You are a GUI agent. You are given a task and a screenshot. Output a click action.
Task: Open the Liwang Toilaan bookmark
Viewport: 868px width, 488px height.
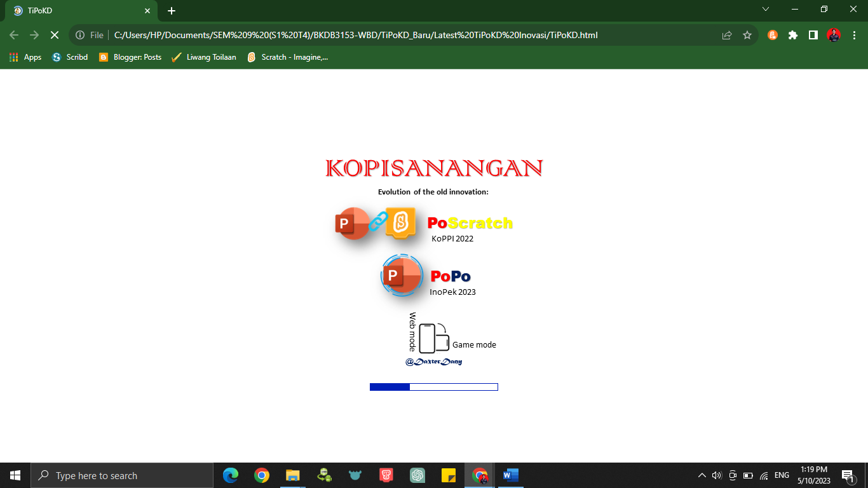(x=204, y=57)
